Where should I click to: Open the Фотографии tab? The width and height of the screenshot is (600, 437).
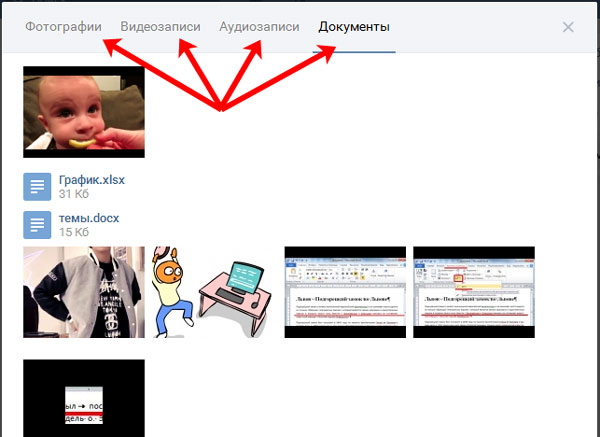tap(63, 27)
